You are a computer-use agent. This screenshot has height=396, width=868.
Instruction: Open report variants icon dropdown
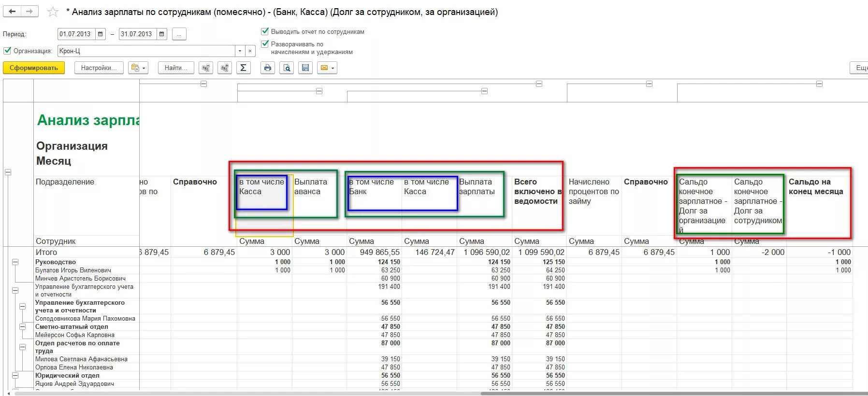coord(138,68)
